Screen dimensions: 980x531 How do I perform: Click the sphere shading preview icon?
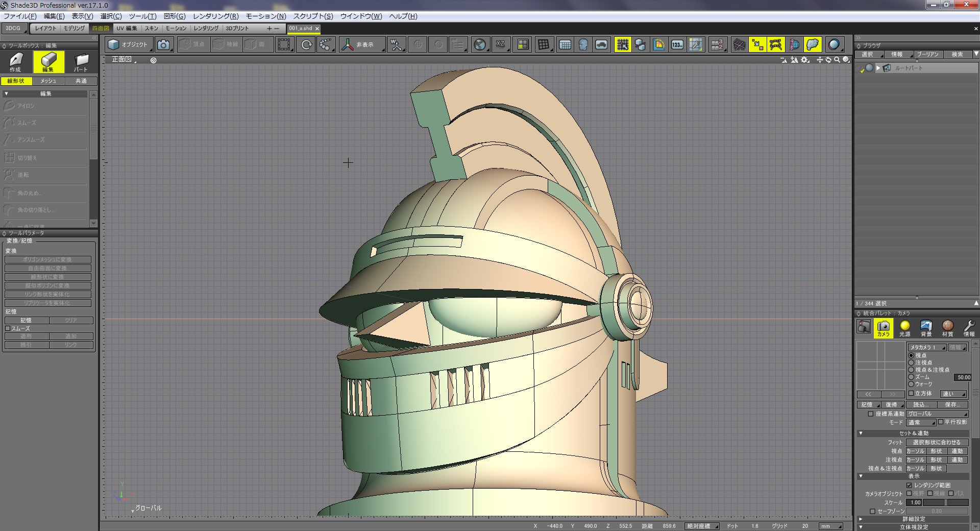835,45
